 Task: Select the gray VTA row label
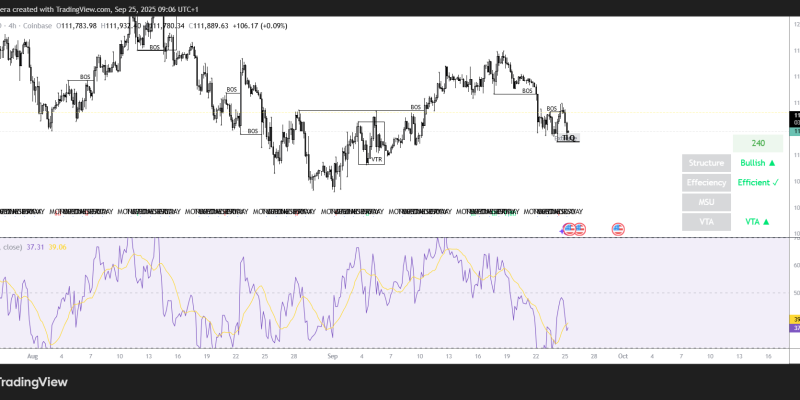click(706, 221)
